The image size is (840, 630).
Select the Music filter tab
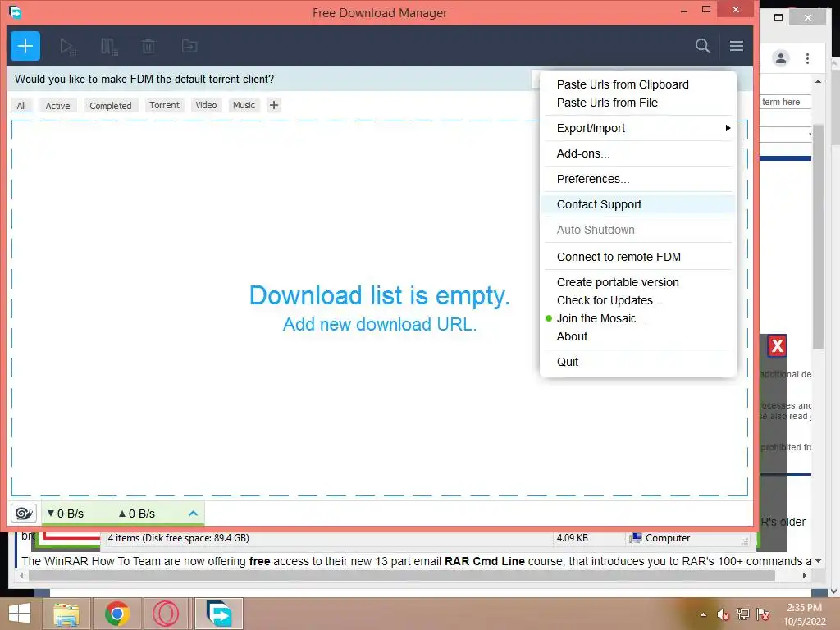[x=244, y=105]
